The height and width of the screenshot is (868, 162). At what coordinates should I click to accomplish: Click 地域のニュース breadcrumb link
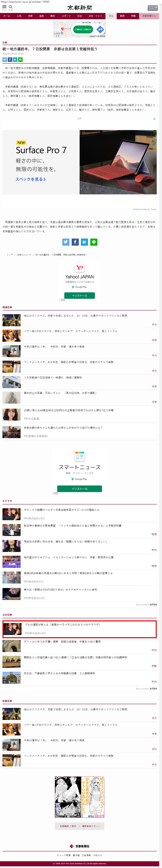24,255
